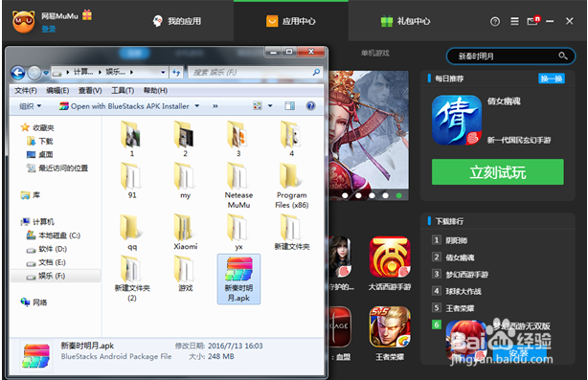Select 娱乐 (F:) drive
Image resolution: width=588 pixels, height=380 pixels.
(46, 276)
